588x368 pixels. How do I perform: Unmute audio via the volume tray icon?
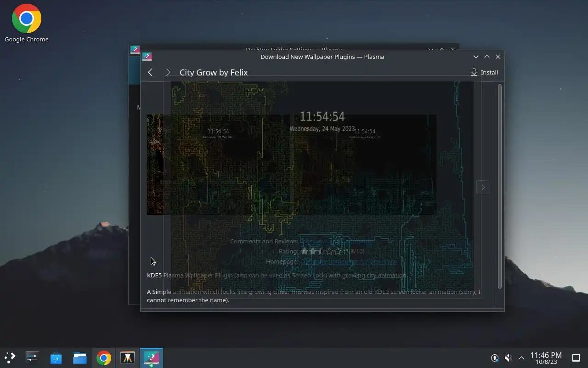pyautogui.click(x=508, y=358)
